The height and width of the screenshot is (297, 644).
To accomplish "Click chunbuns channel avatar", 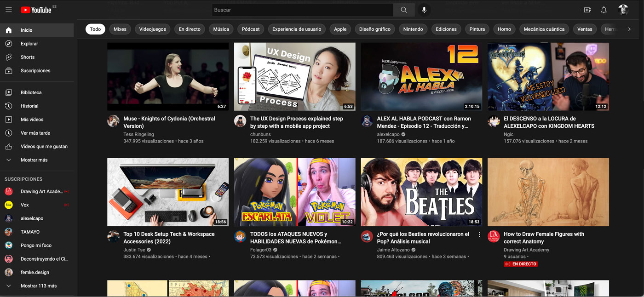I will click(240, 121).
